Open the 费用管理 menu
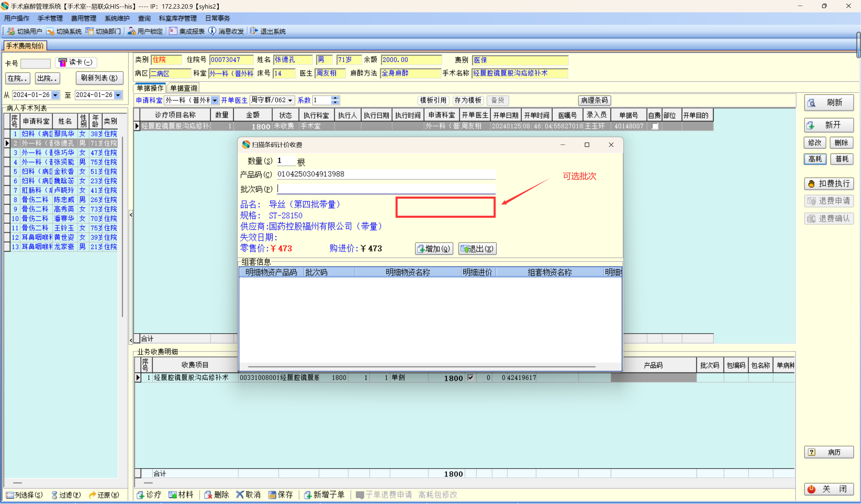The height and width of the screenshot is (504, 861). pyautogui.click(x=83, y=19)
